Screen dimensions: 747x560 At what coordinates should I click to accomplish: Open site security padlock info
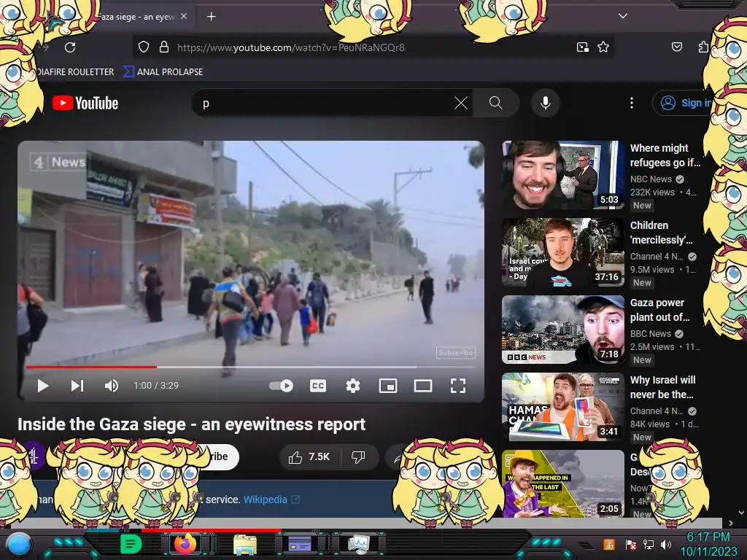[164, 47]
